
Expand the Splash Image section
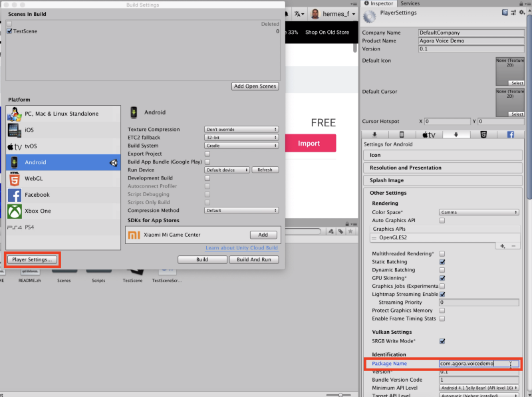point(443,180)
